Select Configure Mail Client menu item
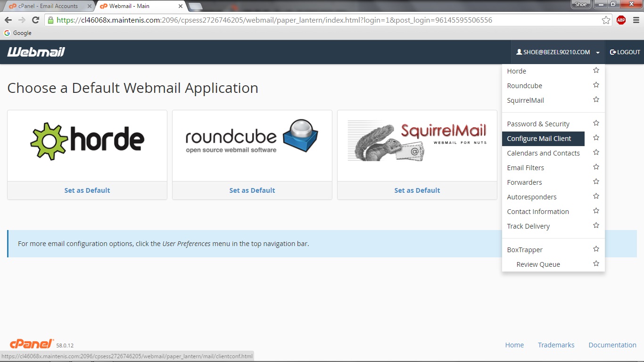 coord(543,139)
